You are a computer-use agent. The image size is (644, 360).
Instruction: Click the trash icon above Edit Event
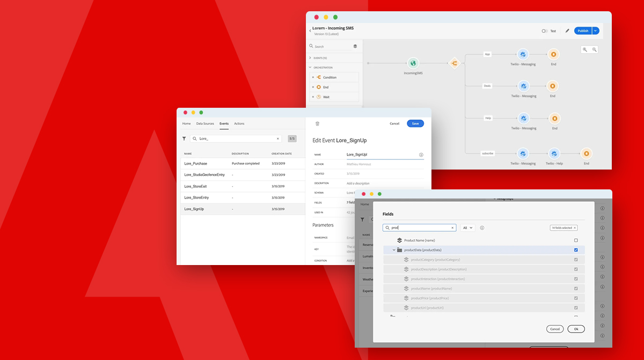point(317,123)
